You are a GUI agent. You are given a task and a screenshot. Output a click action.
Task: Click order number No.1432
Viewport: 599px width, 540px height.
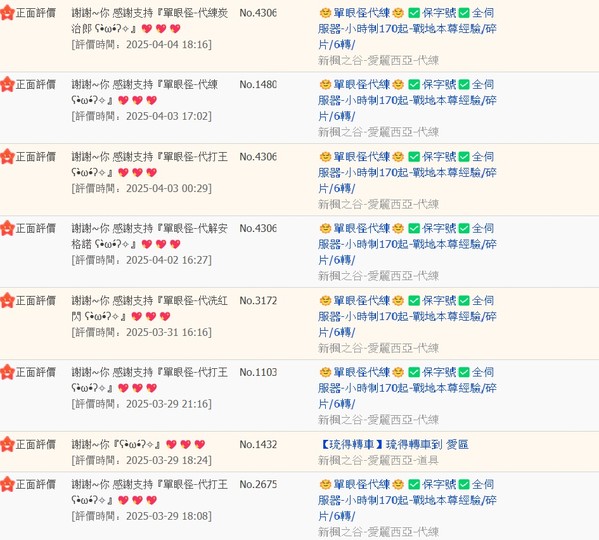258,445
